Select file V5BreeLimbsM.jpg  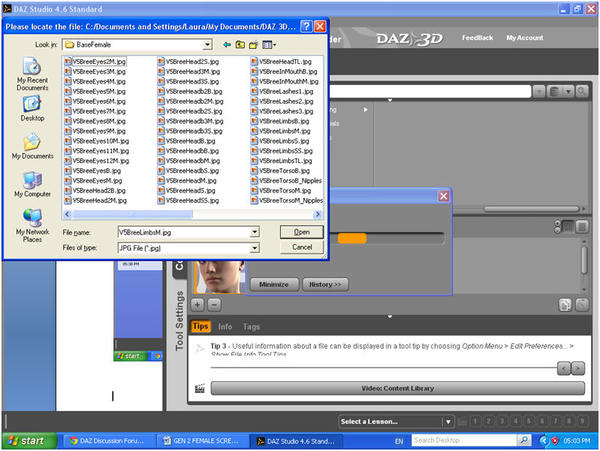(x=280, y=131)
